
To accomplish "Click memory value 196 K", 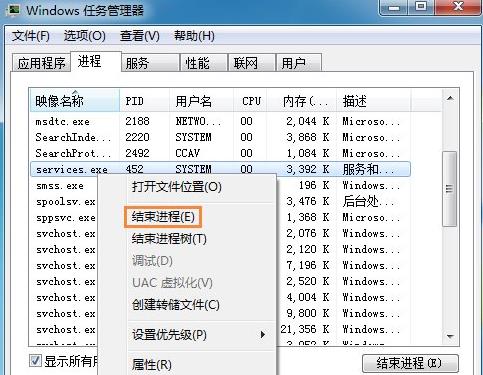I will [314, 185].
